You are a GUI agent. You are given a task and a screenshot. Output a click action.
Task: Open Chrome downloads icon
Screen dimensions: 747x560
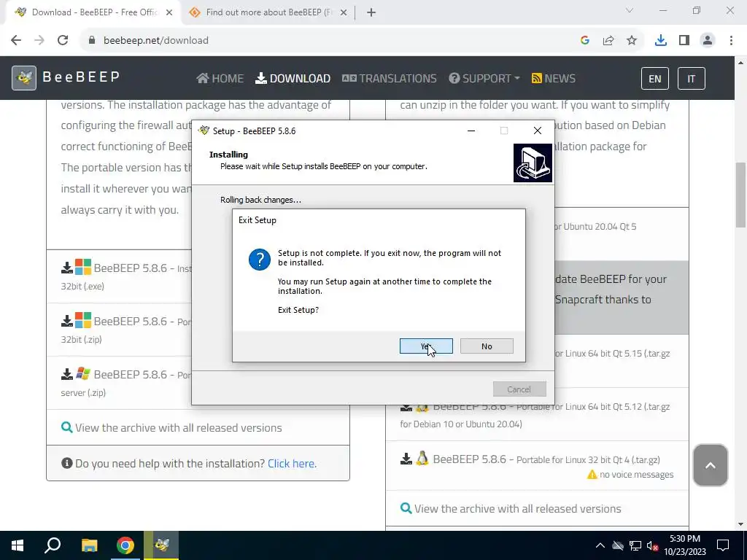coord(660,41)
